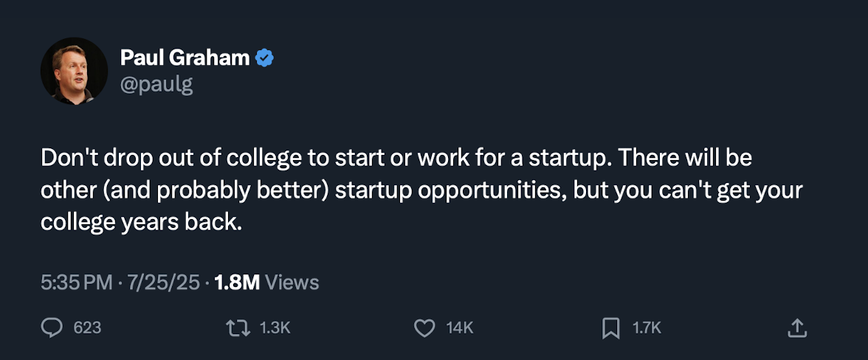The width and height of the screenshot is (868, 360).
Task: Open the 1.8M view count
Action: point(236,283)
